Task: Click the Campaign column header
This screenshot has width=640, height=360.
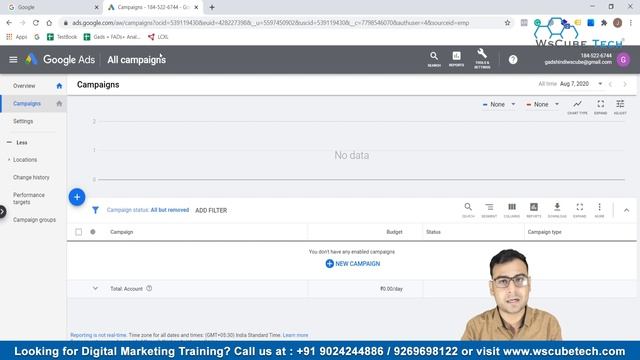Action: click(x=122, y=232)
